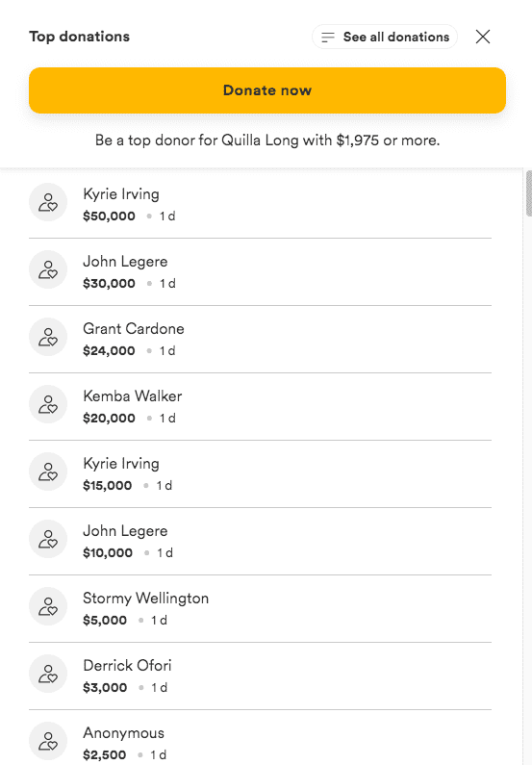Click the filter lines icon in See all donations

click(x=328, y=38)
